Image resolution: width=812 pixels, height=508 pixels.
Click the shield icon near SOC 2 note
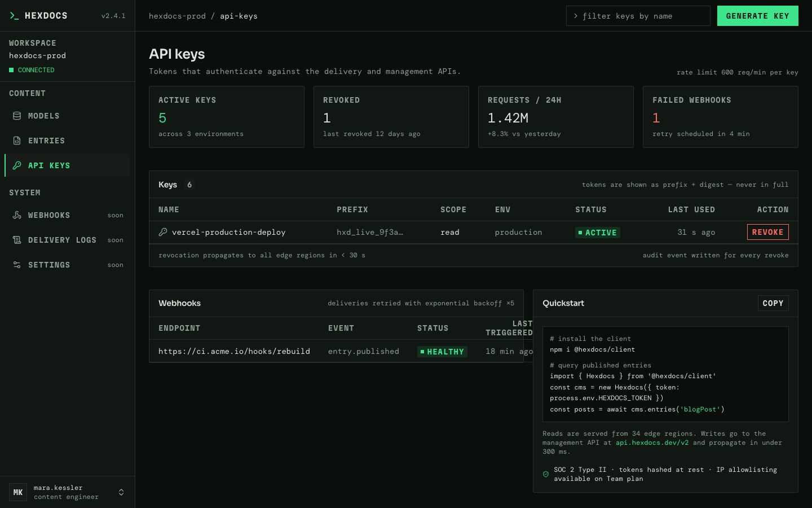[x=546, y=474]
